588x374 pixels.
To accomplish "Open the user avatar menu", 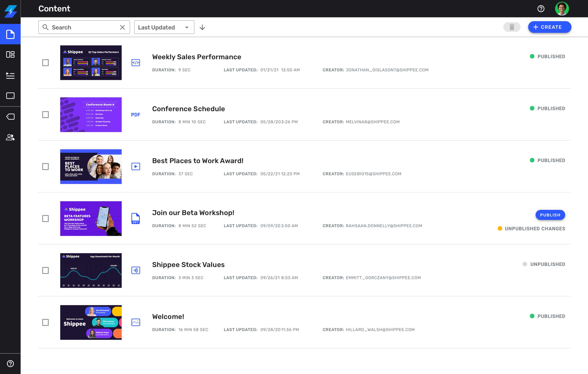I will pos(562,9).
